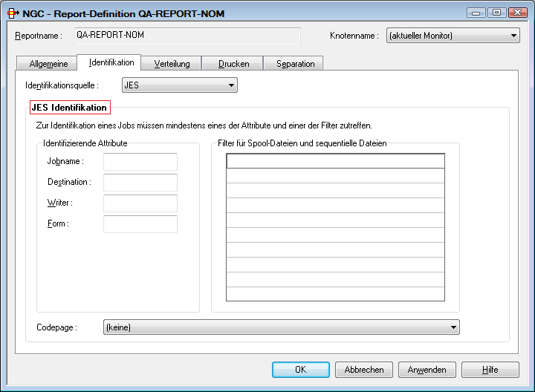Switch to the Separation tab
This screenshot has height=392, width=535.
click(x=295, y=64)
